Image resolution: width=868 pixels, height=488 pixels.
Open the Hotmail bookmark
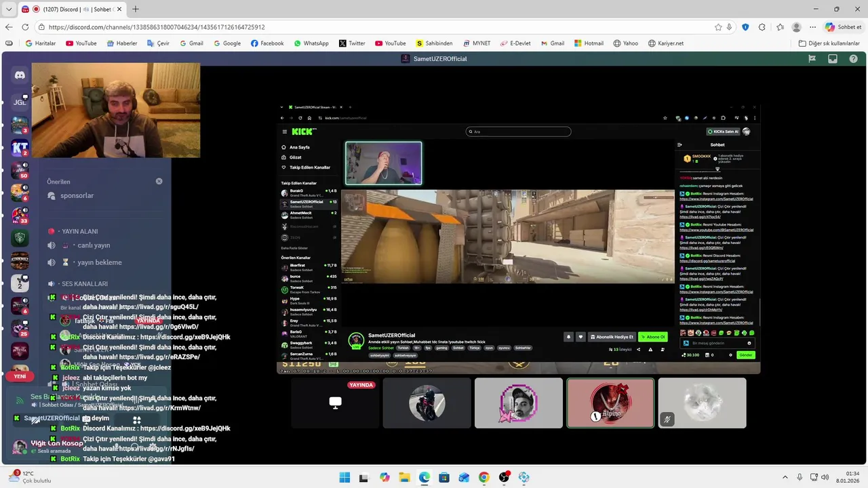[x=589, y=43]
